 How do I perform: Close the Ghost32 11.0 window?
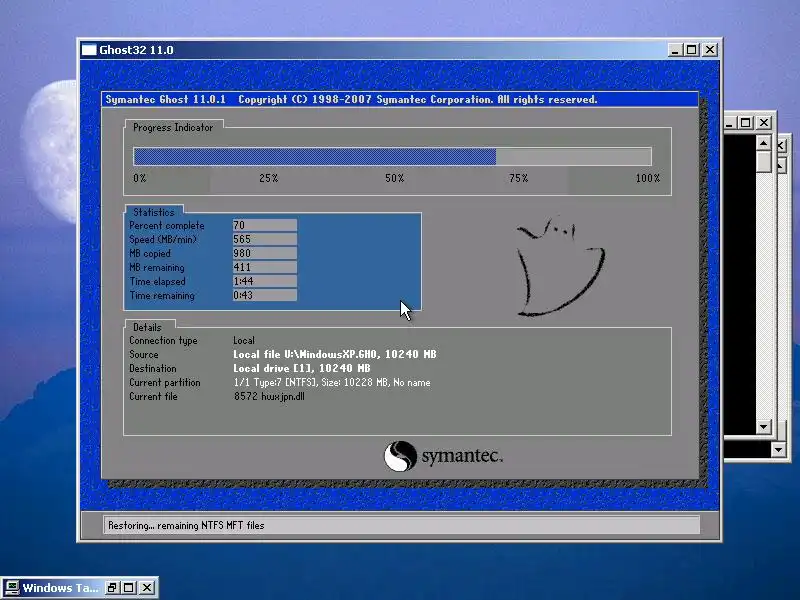tap(710, 50)
